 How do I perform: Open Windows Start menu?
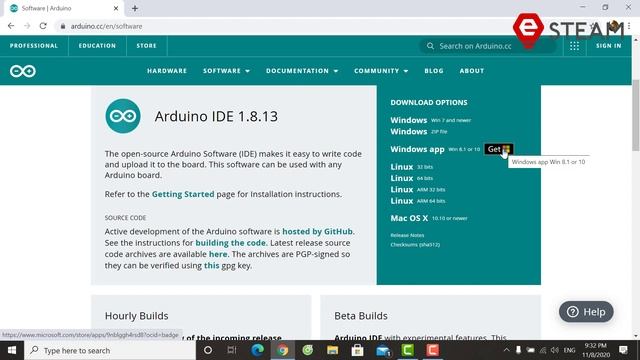(x=12, y=350)
